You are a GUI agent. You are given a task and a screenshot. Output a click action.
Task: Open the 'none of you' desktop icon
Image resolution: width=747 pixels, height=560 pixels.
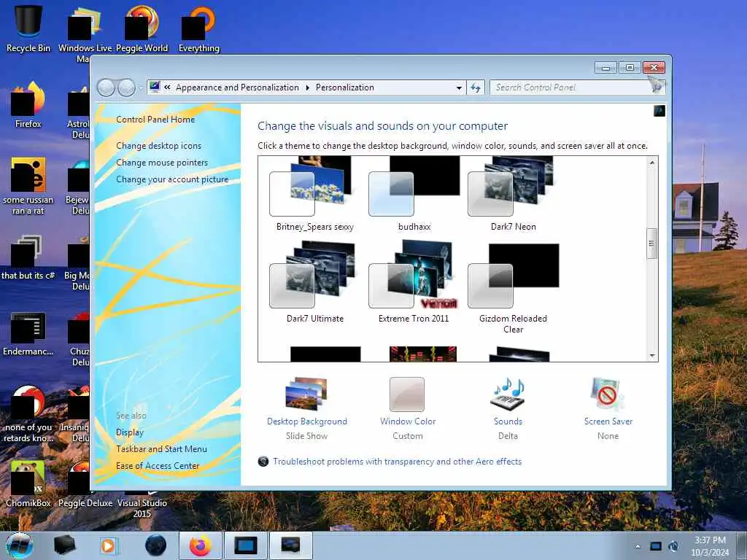pyautogui.click(x=28, y=413)
